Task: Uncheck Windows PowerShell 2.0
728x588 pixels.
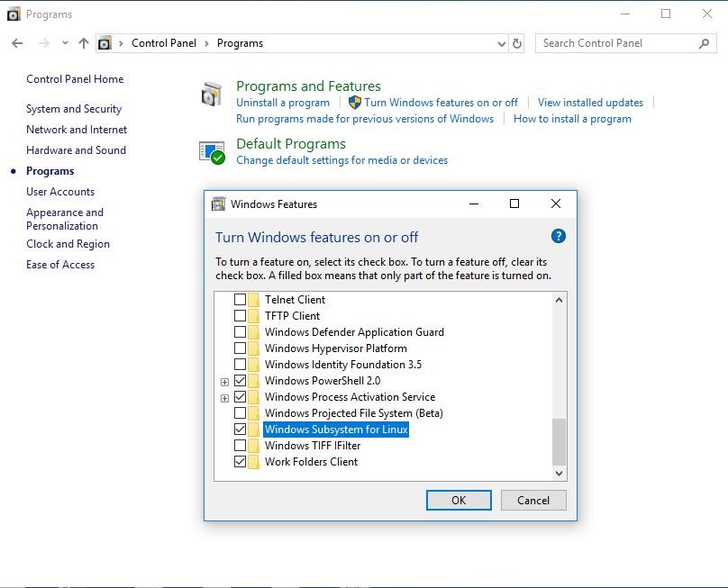Action: 240,381
